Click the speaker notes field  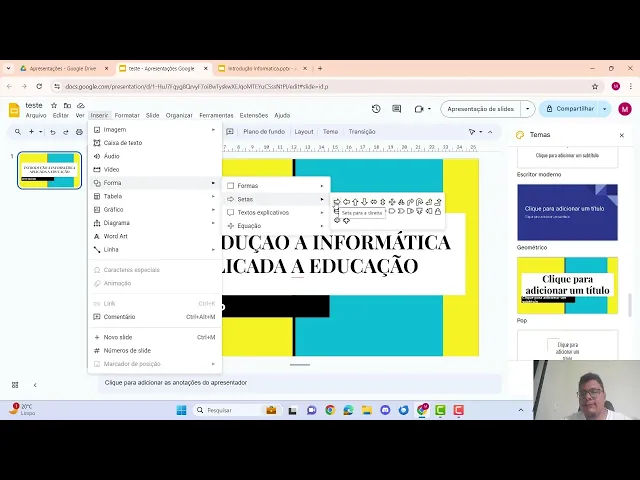coord(300,383)
